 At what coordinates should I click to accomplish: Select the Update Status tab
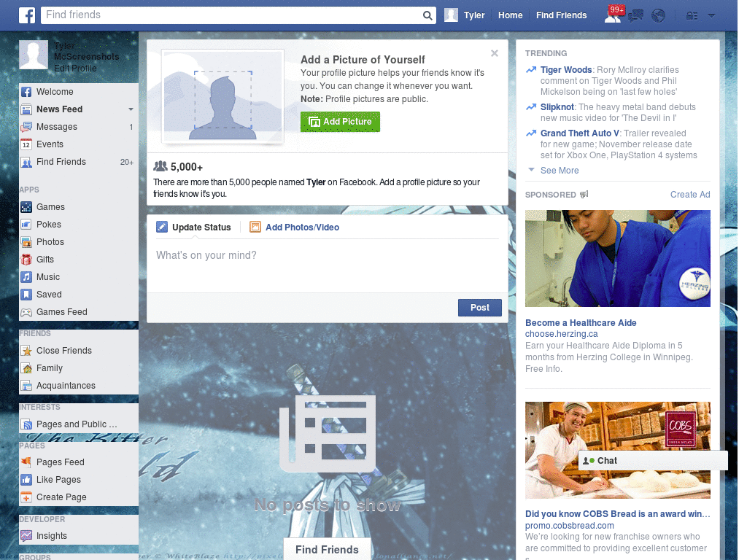(x=193, y=227)
